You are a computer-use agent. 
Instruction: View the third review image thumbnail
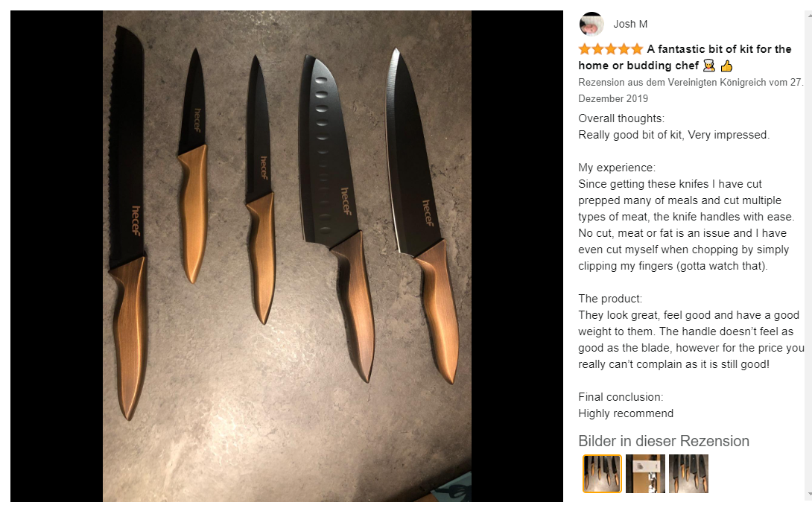[x=688, y=474]
